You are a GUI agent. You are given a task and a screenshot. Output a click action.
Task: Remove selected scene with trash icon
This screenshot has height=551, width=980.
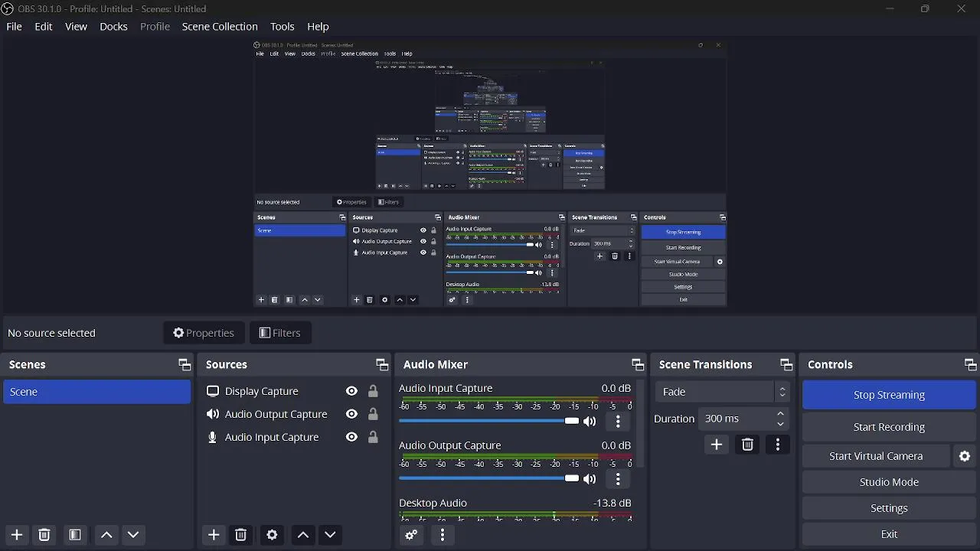(x=44, y=535)
